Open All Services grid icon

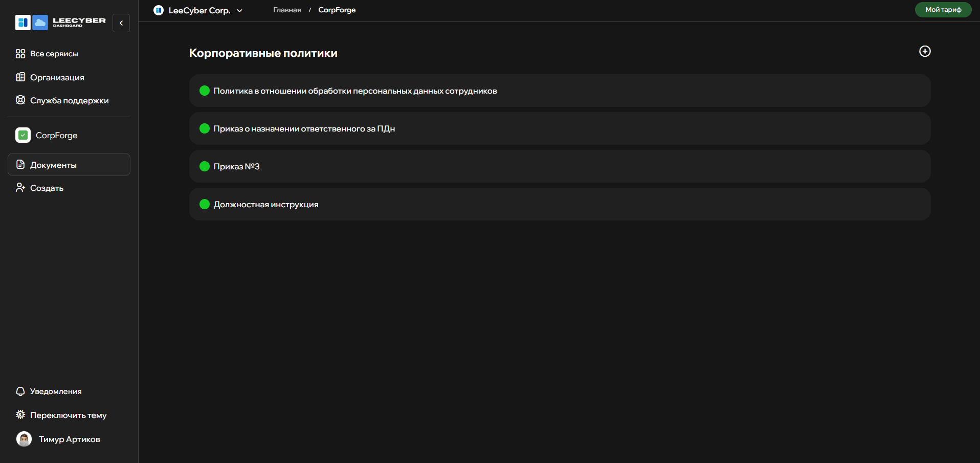point(20,54)
